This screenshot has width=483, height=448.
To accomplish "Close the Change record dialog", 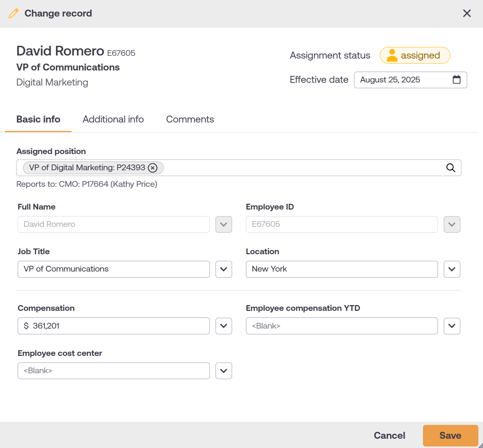I will pyautogui.click(x=467, y=13).
